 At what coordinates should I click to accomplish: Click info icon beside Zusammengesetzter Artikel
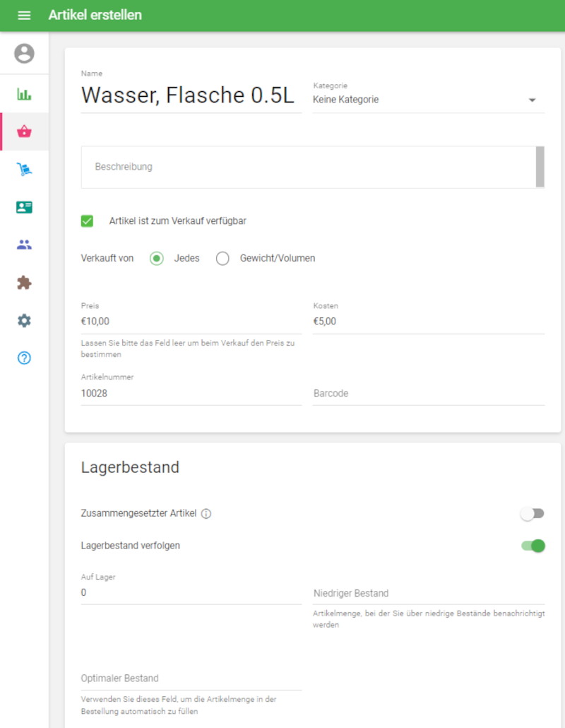point(206,514)
